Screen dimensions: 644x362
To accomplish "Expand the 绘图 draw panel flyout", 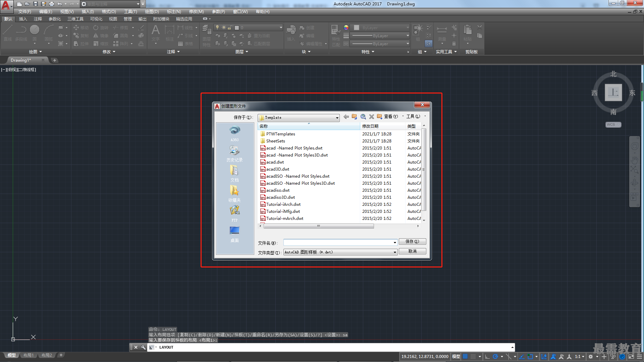I will point(35,52).
